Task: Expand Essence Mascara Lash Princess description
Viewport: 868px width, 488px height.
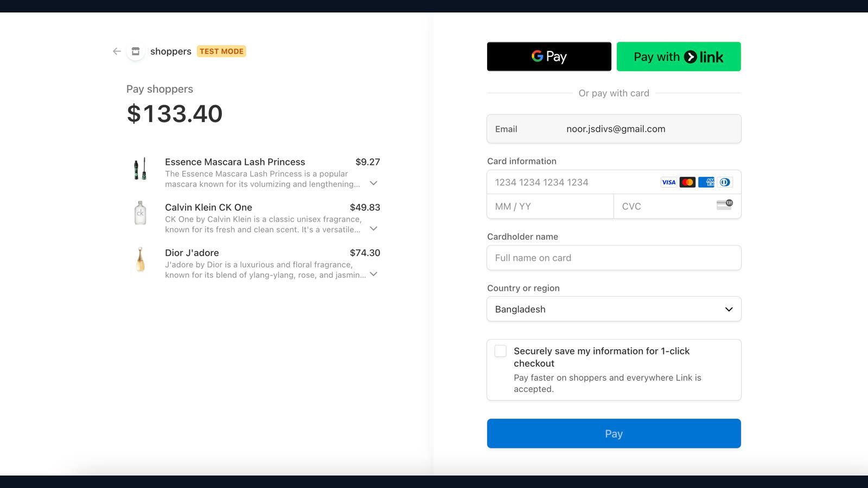Action: pos(373,183)
